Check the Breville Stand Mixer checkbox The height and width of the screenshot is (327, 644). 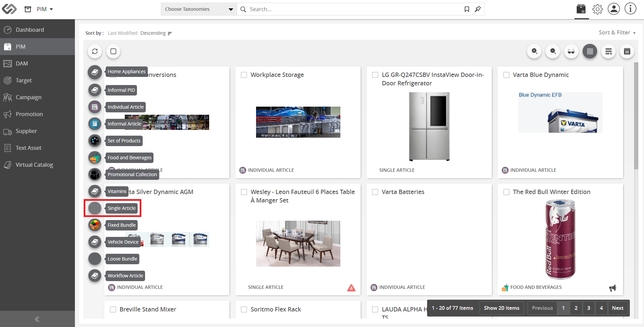pos(113,309)
